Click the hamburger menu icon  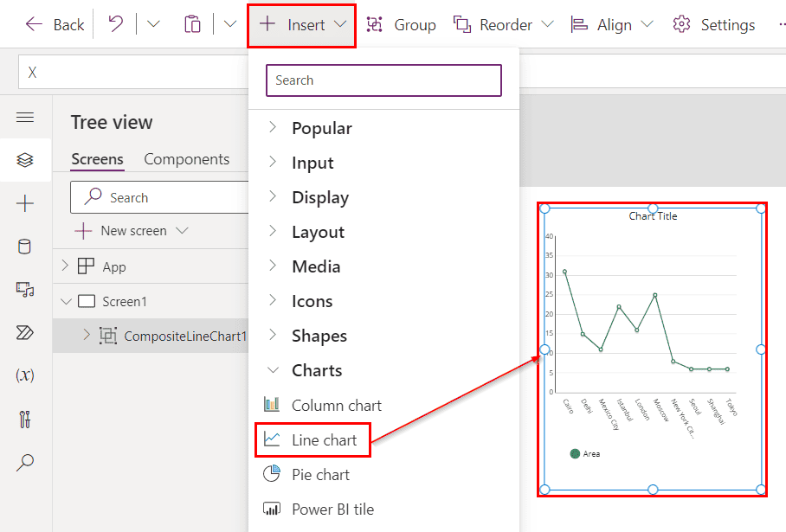(25, 118)
